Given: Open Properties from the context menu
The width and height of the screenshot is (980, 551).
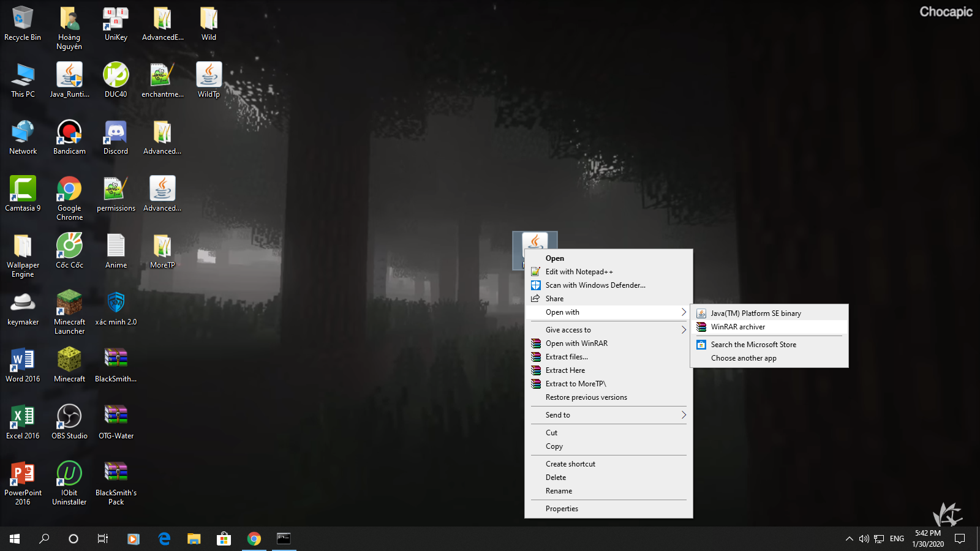Looking at the screenshot, I should (x=562, y=509).
